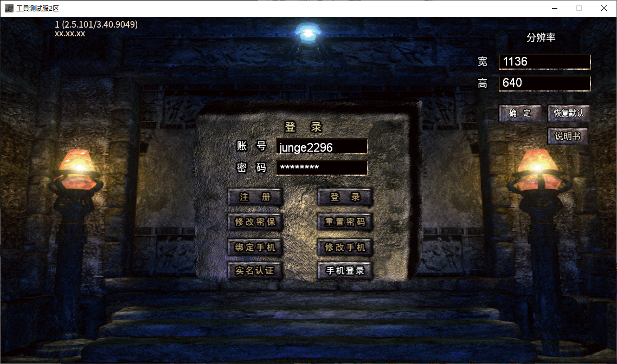Click the version text 1 (2.5.101/3.40.9049)

click(96, 24)
